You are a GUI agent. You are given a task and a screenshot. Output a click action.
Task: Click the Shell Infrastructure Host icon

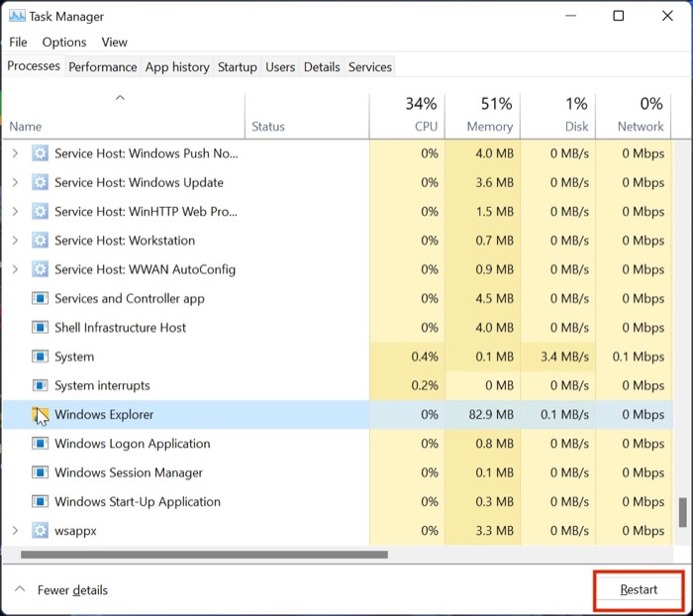[x=40, y=327]
